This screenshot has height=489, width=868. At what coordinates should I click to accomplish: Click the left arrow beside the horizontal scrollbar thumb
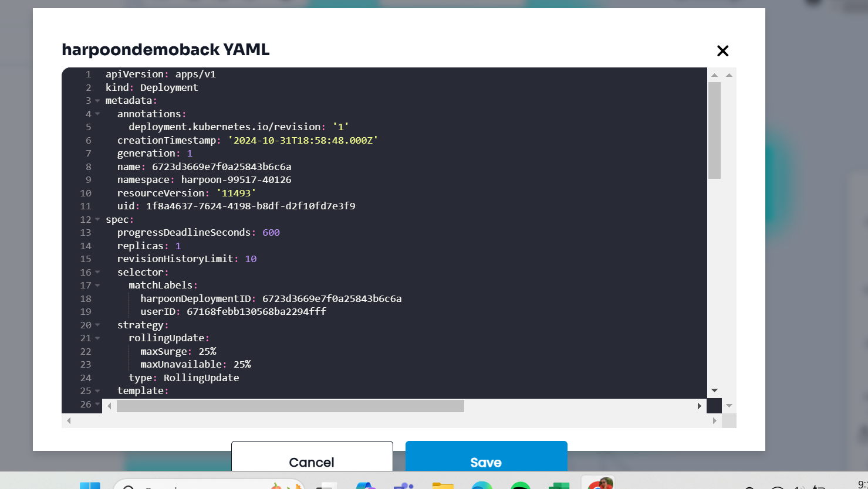[x=109, y=406]
